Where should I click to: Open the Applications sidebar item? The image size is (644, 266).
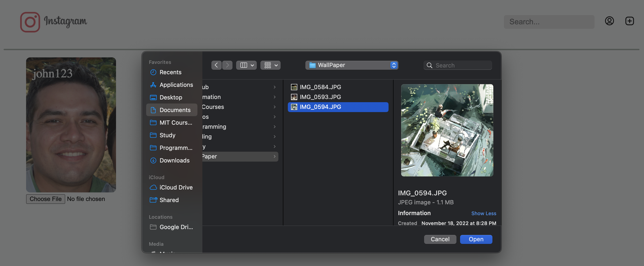176,85
